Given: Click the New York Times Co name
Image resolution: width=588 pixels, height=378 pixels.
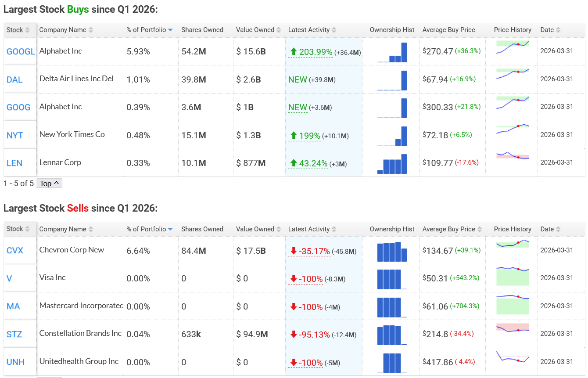Looking at the screenshot, I should [72, 134].
